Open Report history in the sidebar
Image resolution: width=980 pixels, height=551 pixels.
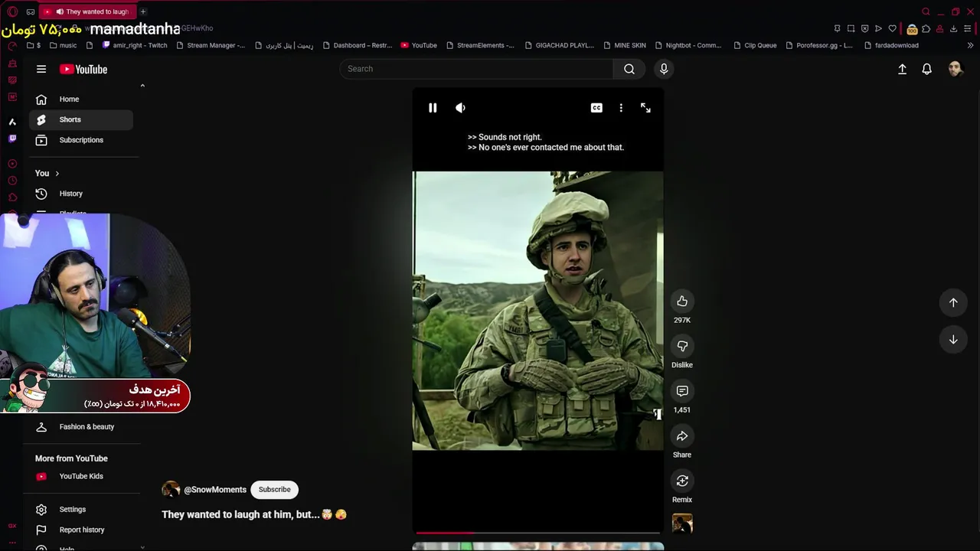coord(81,530)
